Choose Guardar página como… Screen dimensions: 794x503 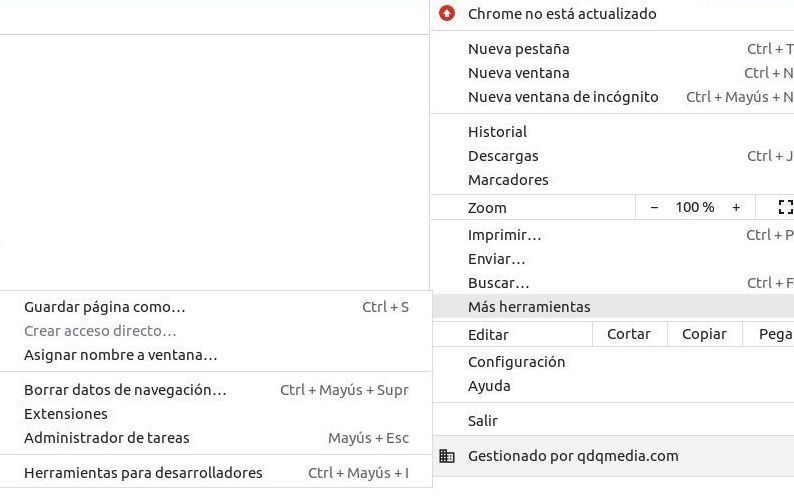(105, 307)
